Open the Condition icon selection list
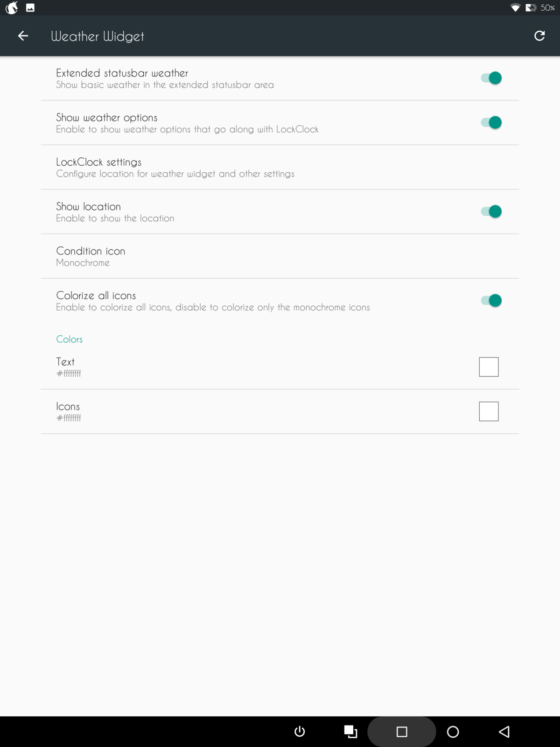This screenshot has height=747, width=560. coord(280,256)
